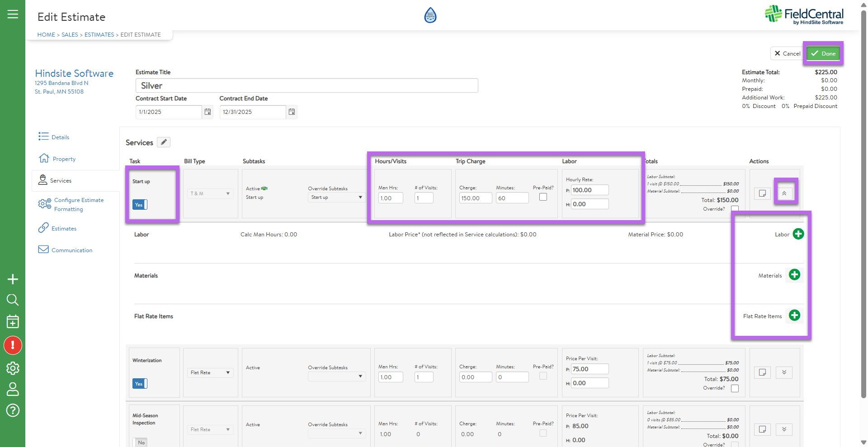Screen dimensions: 868x447
Task: Add a Flat Rate Item with plus icon
Action: click(x=794, y=315)
